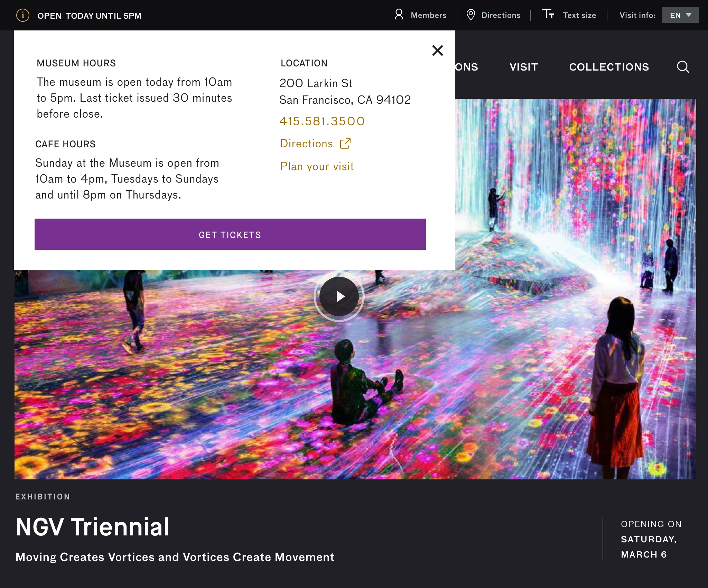Open the EN language dropdown
Screen dimensions: 708x588
680,15
